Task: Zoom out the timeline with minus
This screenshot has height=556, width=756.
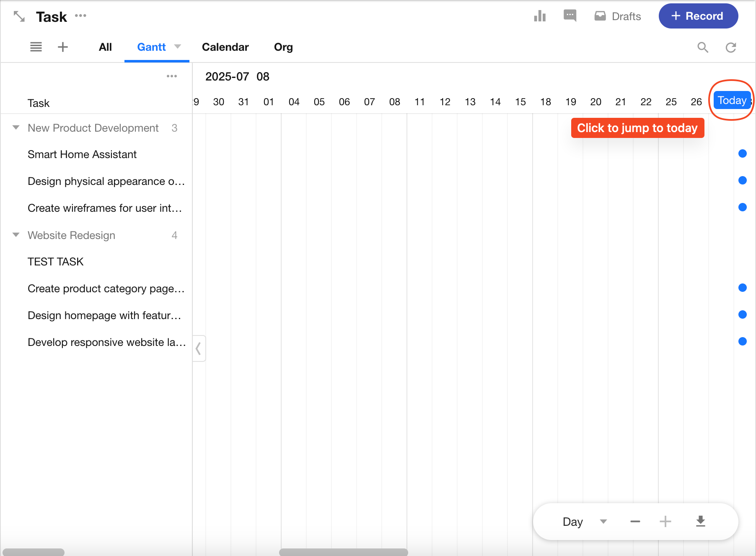Action: 635,521
